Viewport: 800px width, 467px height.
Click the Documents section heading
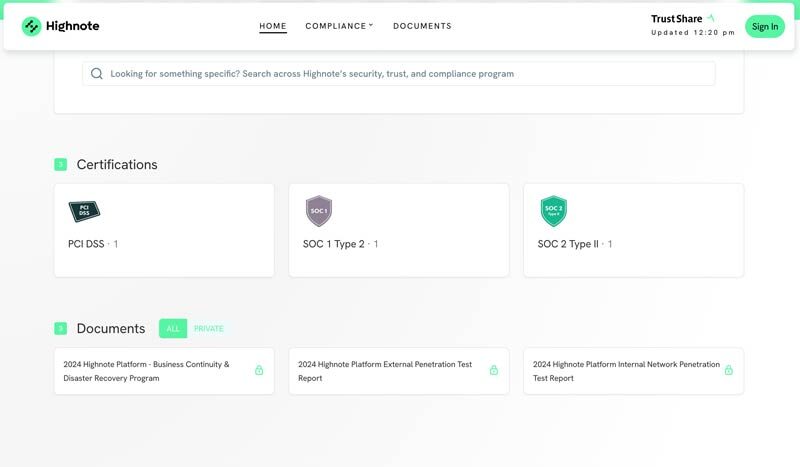111,328
